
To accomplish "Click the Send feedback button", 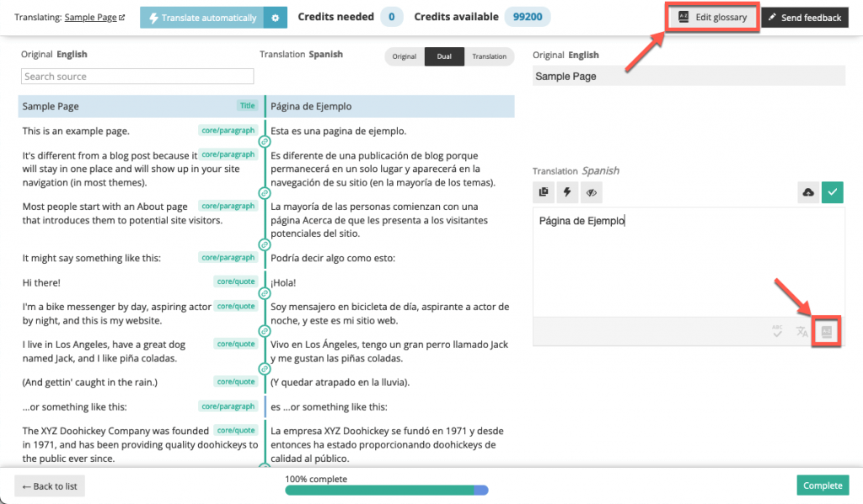I will (804, 16).
